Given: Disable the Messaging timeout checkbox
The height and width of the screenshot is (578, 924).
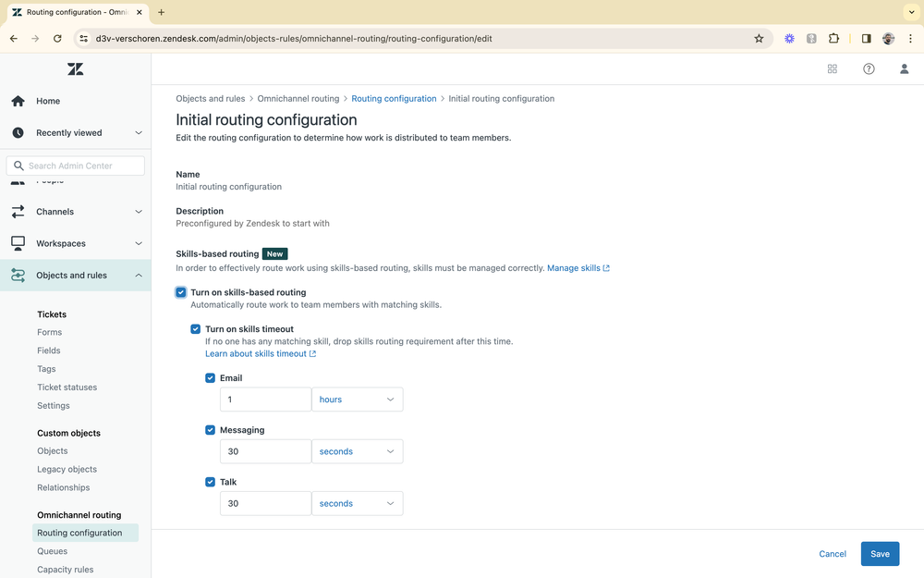Looking at the screenshot, I should coord(210,430).
